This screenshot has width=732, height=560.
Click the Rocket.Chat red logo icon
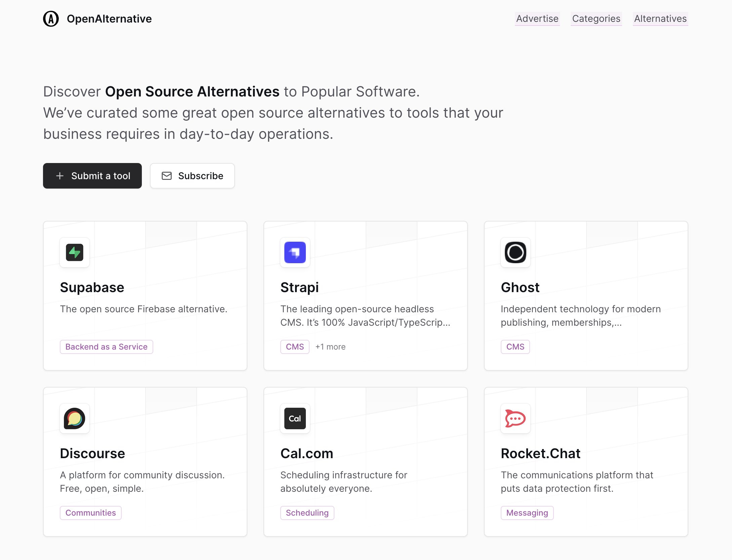(515, 418)
